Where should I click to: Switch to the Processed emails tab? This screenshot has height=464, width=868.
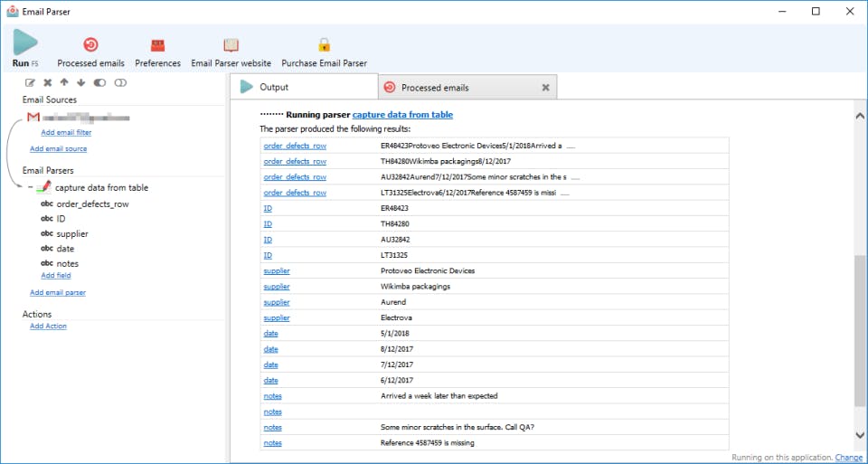click(467, 88)
